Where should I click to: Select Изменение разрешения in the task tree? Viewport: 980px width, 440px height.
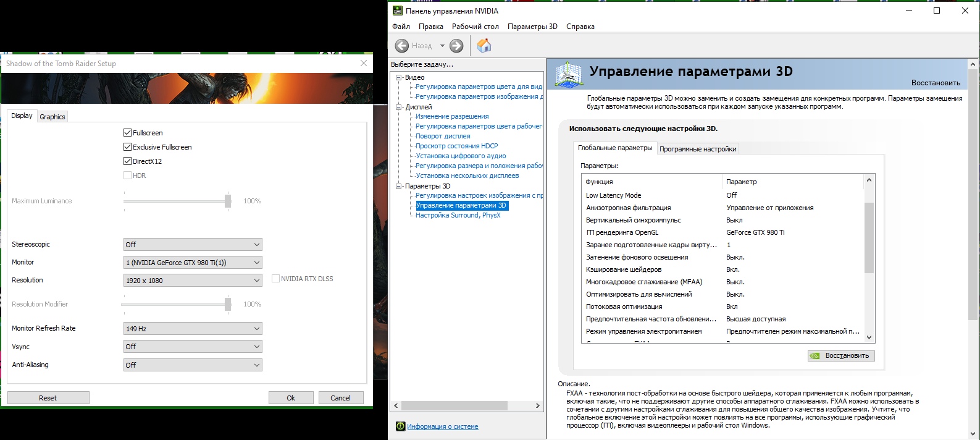coord(452,116)
